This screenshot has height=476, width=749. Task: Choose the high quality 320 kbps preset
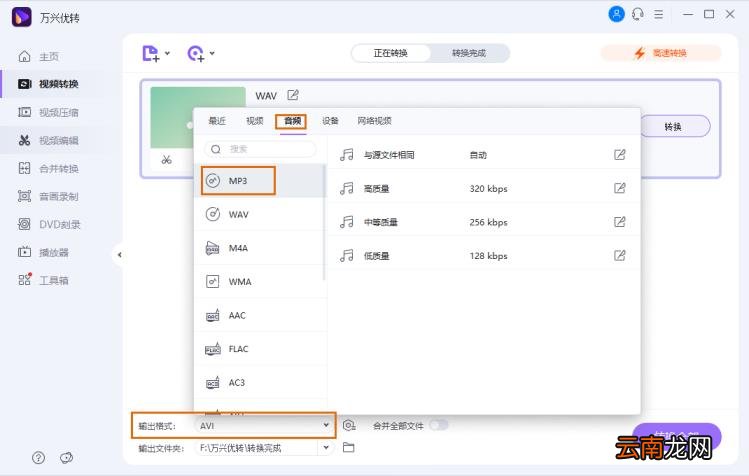(483, 188)
